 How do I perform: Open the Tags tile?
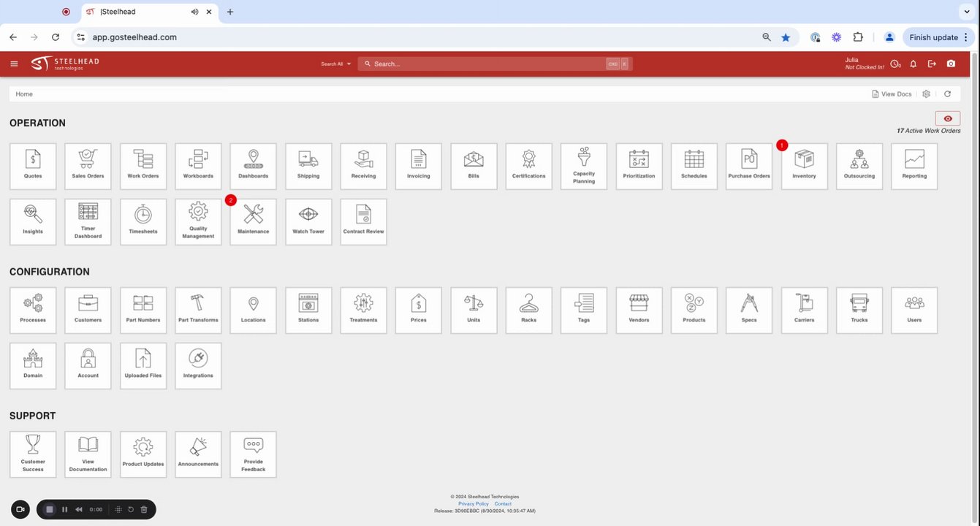tap(584, 310)
